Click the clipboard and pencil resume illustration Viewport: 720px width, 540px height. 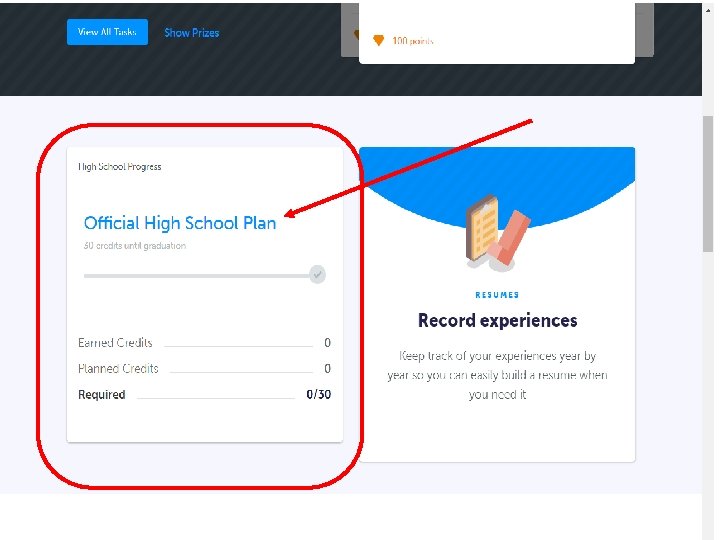point(497,232)
